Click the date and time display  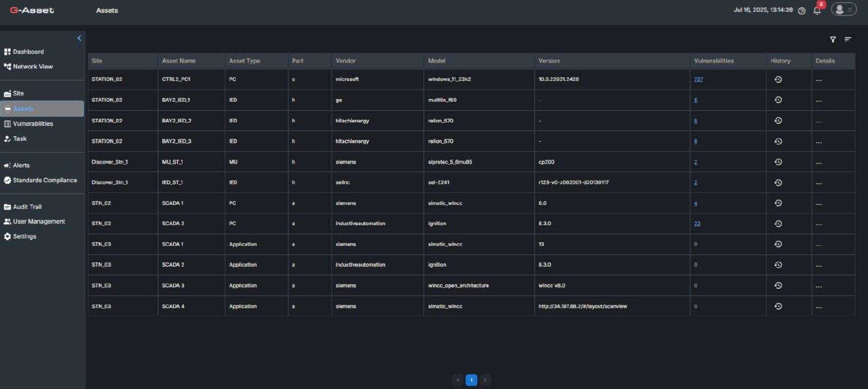[763, 10]
